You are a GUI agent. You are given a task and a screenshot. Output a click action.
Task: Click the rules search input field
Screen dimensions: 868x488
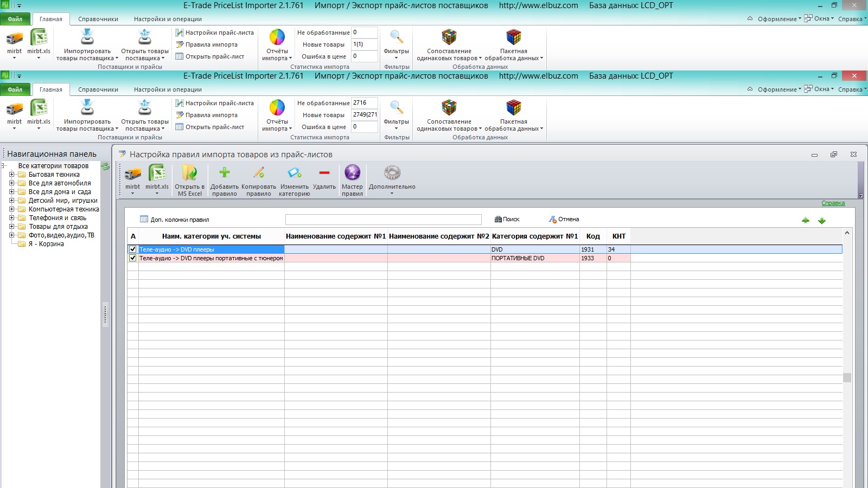(383, 219)
